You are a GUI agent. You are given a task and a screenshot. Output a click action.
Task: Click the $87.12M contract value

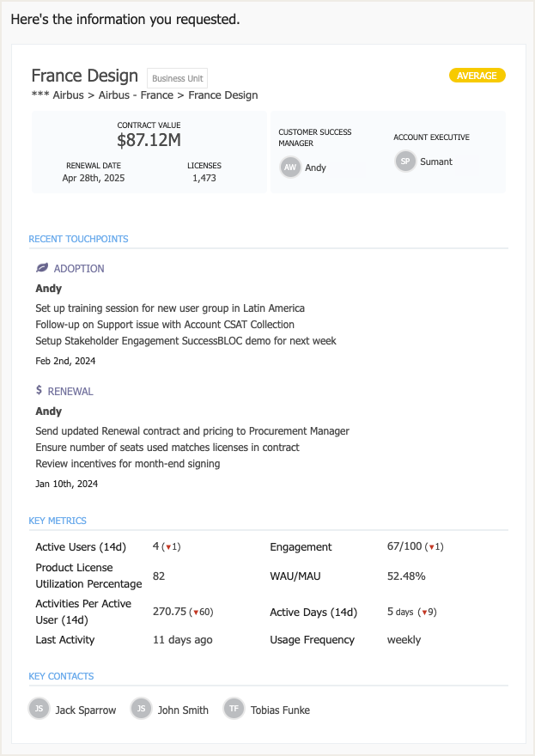coord(149,141)
